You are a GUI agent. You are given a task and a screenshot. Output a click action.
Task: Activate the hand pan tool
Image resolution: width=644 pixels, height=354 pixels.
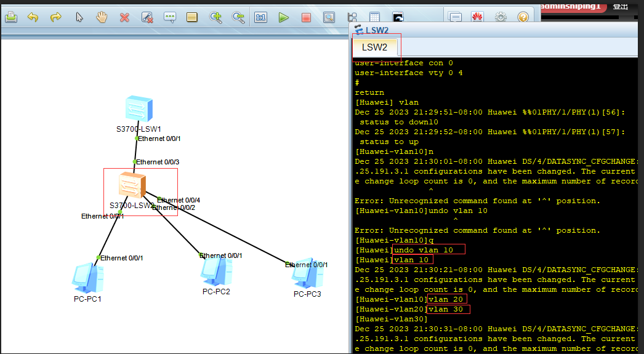102,17
